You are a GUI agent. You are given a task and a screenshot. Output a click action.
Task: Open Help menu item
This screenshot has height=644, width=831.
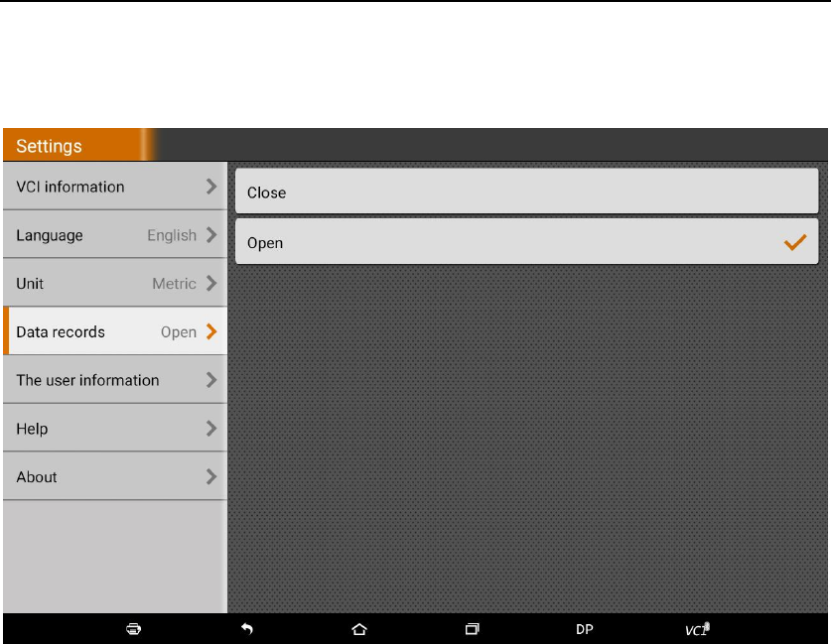click(x=115, y=428)
